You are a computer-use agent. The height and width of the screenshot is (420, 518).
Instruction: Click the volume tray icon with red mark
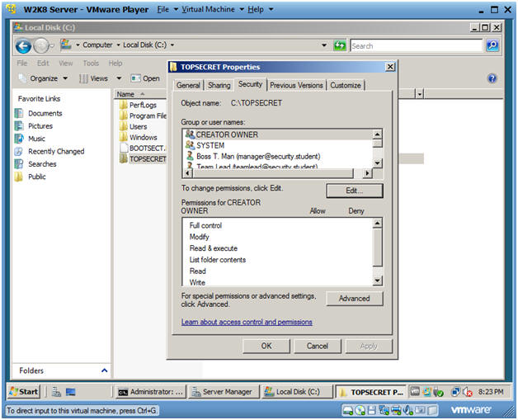468,392
